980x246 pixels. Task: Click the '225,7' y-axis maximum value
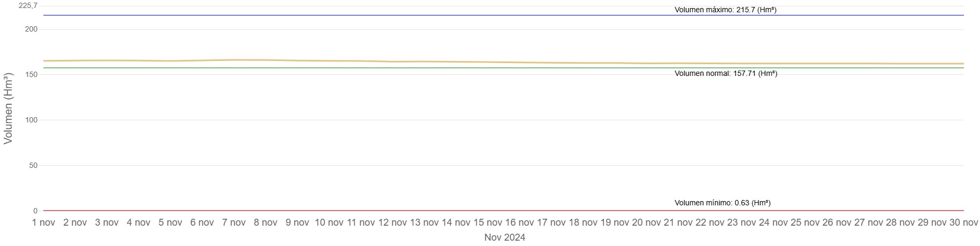tap(28, 6)
